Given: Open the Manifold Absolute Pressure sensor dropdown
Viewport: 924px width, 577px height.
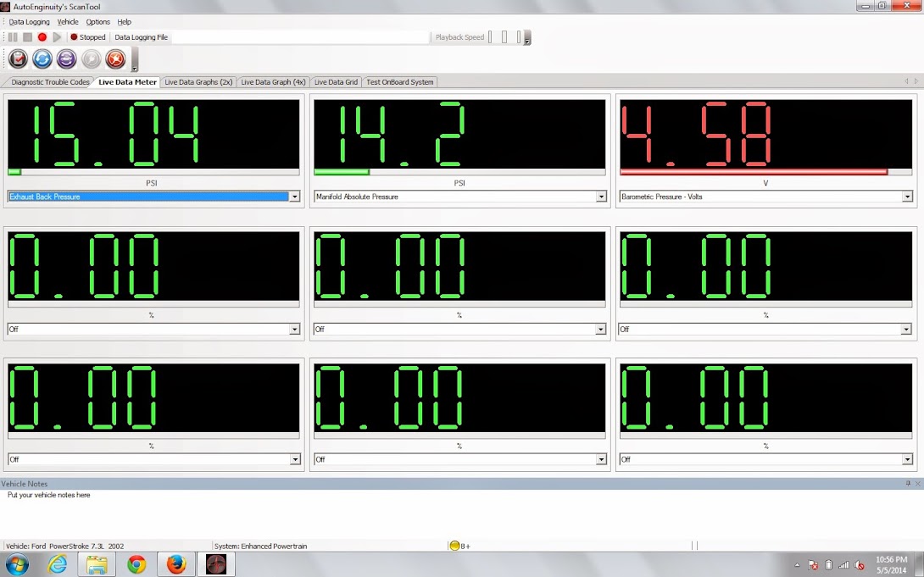Looking at the screenshot, I should [601, 197].
